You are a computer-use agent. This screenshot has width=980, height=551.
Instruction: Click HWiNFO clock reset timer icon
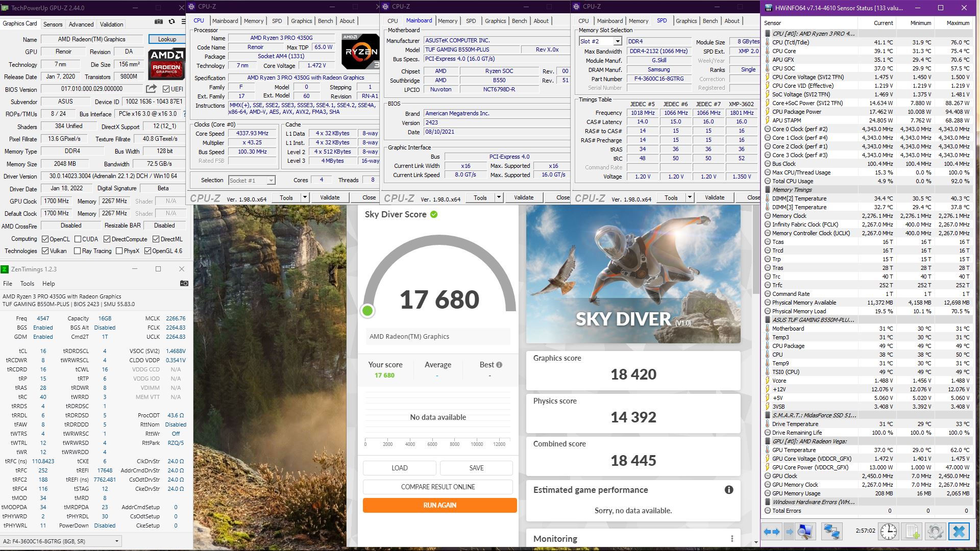click(889, 532)
